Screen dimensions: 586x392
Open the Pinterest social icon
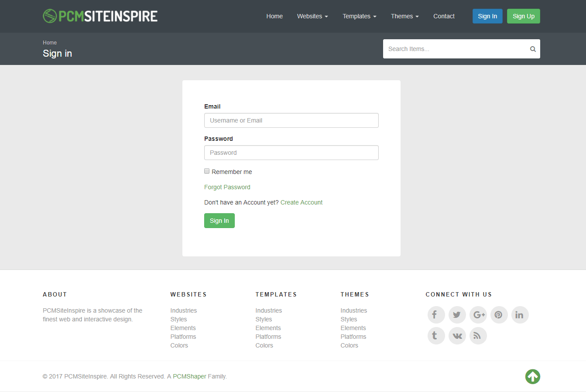click(499, 315)
